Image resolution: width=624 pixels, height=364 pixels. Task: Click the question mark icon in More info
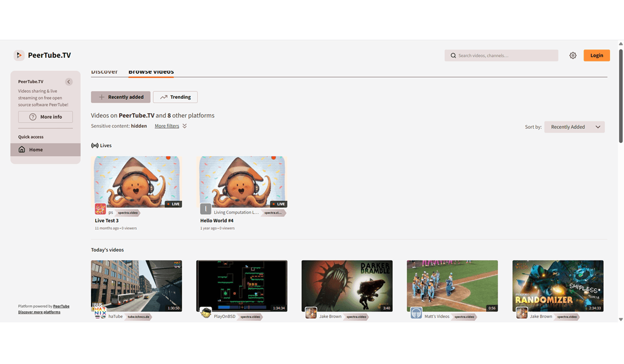coord(33,117)
